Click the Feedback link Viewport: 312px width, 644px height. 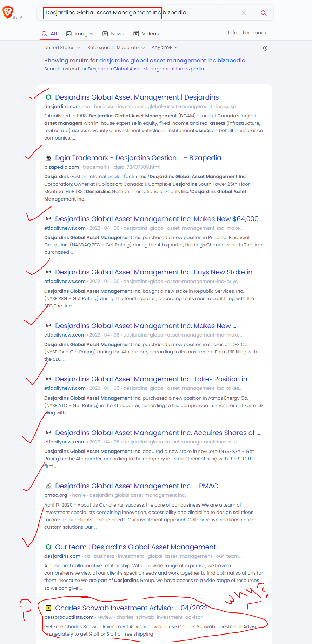click(x=255, y=33)
